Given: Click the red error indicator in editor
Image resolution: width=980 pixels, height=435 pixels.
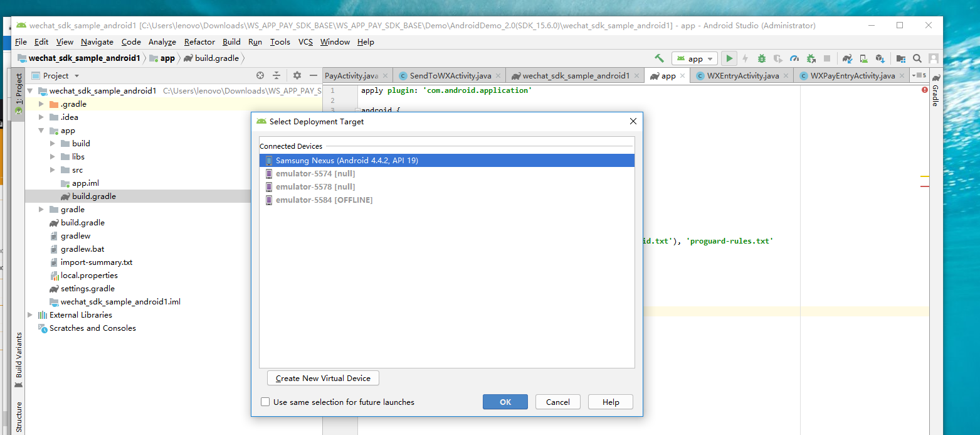Looking at the screenshot, I should tap(925, 90).
